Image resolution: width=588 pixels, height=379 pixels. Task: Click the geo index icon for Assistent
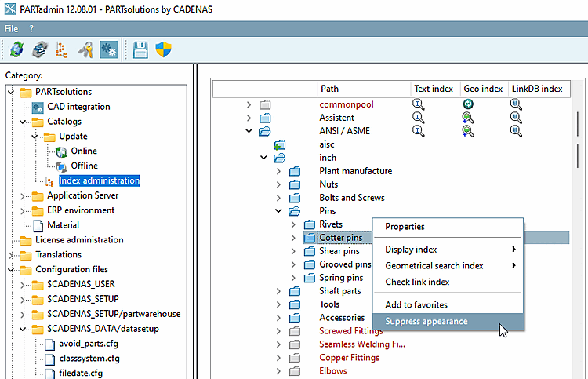click(x=467, y=118)
